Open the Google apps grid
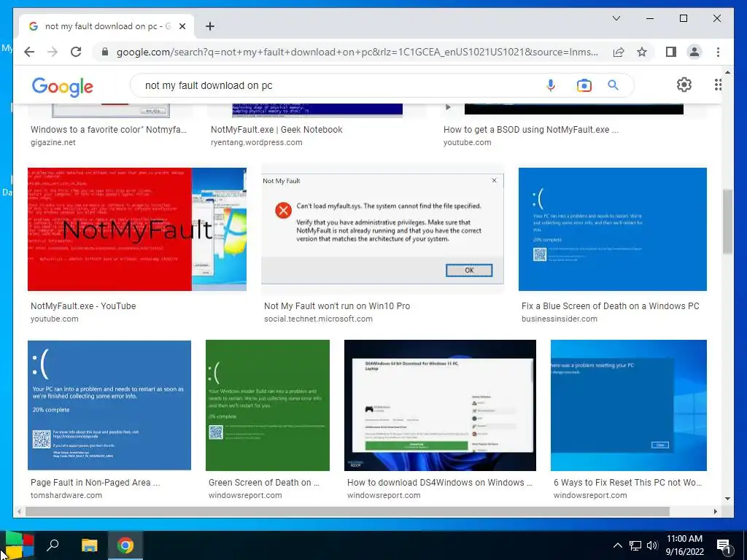747x560 pixels. [x=718, y=85]
